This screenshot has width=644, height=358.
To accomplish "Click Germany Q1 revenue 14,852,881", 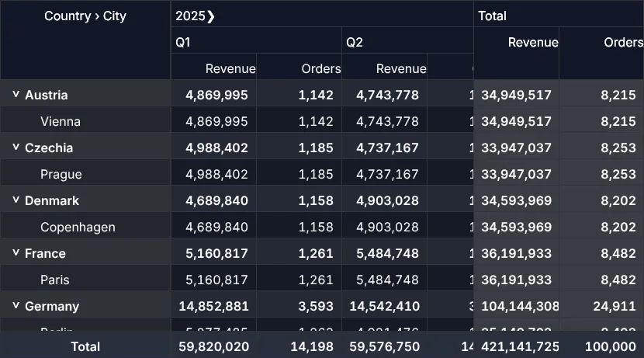I will (213, 306).
